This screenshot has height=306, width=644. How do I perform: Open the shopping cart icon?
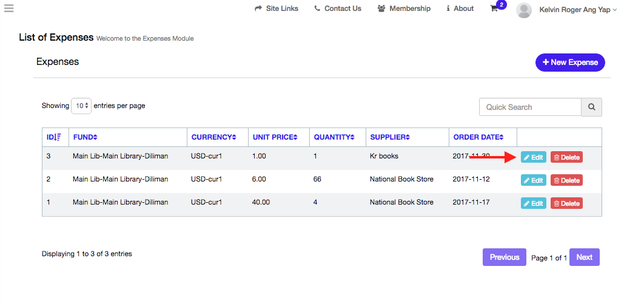[494, 8]
